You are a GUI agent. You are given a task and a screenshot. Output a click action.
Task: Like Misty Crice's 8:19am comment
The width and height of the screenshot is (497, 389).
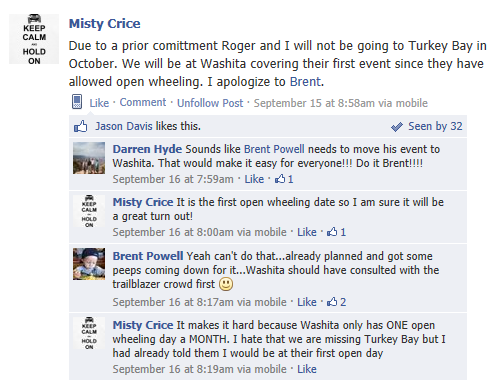pos(307,369)
